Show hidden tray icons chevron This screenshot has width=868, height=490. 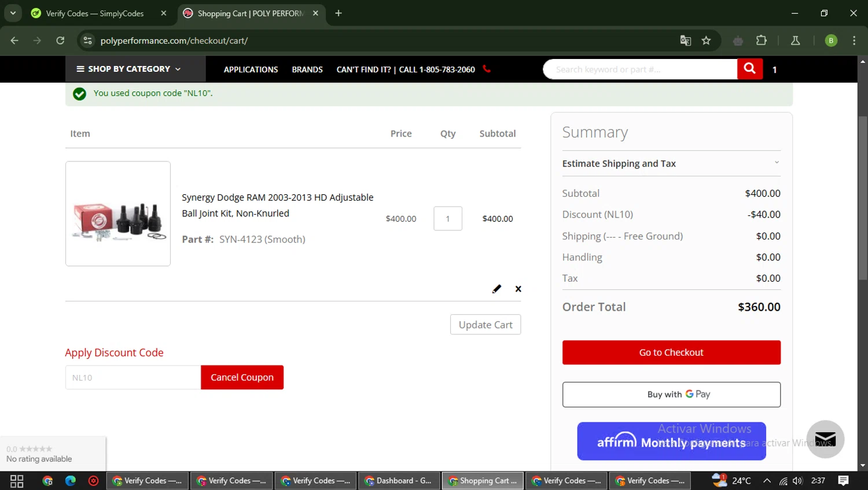point(767,481)
